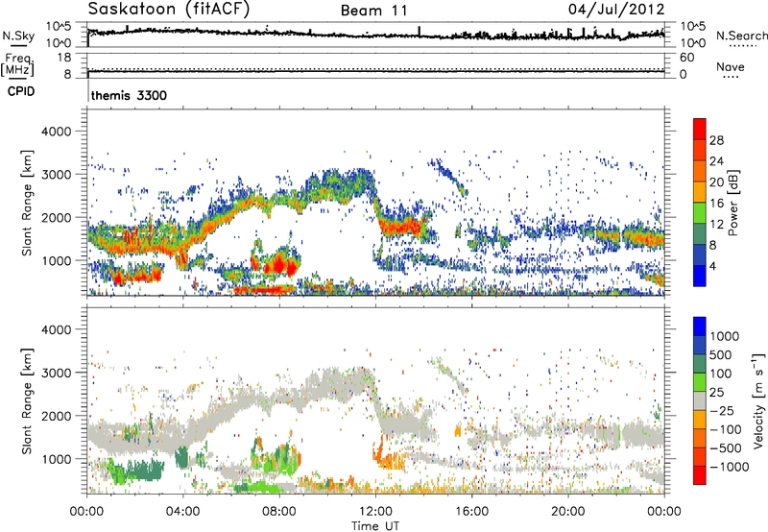Click the "CPID" row label
Screen dimensions: 768x532
21,91
